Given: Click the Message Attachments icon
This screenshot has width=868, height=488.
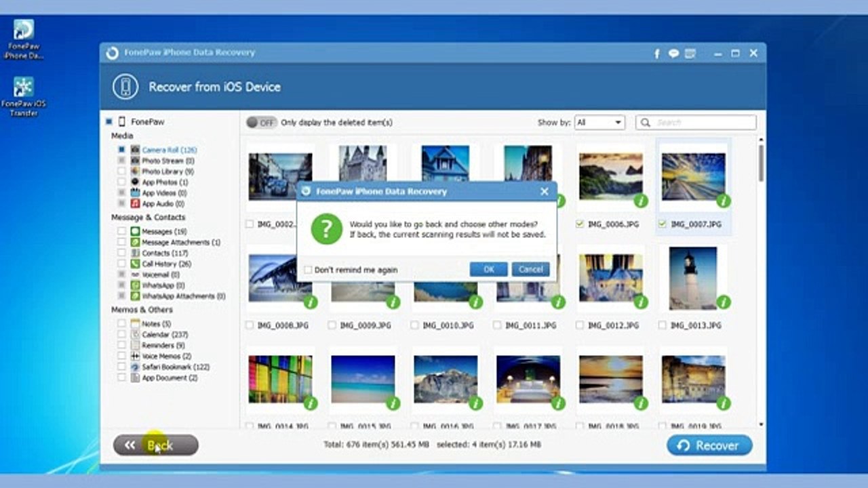Looking at the screenshot, I should point(135,242).
